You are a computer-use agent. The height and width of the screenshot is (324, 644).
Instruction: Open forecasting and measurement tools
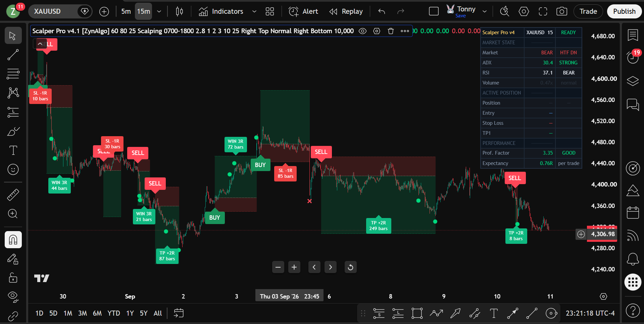[13, 112]
